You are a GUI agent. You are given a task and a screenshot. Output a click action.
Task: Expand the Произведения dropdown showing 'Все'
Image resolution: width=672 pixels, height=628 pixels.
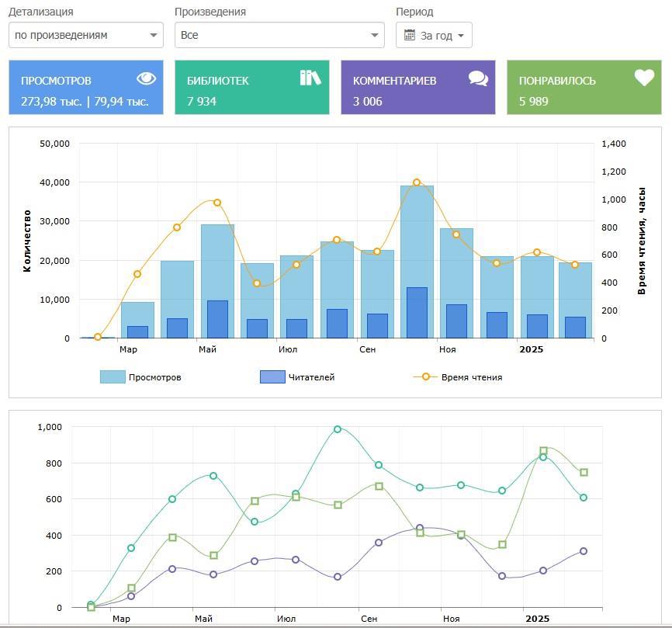(279, 35)
